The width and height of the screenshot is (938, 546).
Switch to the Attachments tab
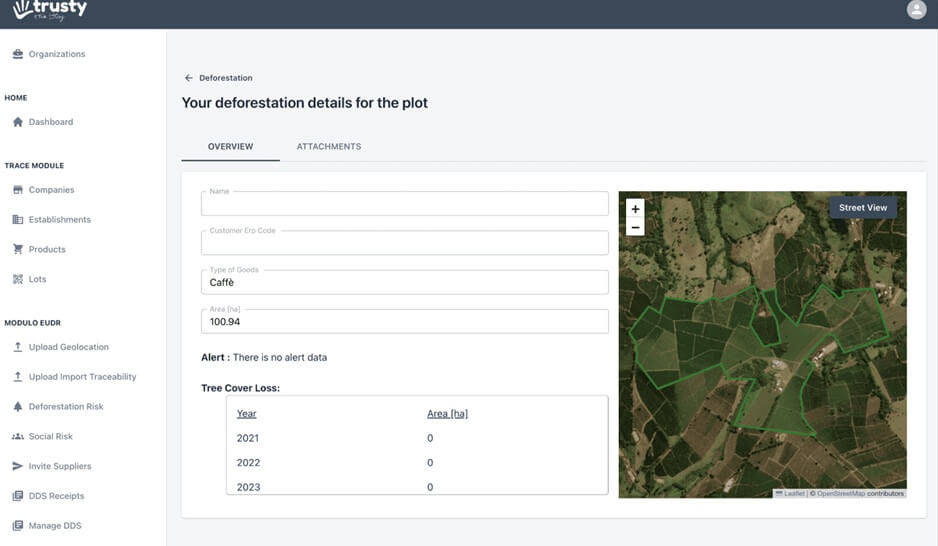tap(328, 147)
